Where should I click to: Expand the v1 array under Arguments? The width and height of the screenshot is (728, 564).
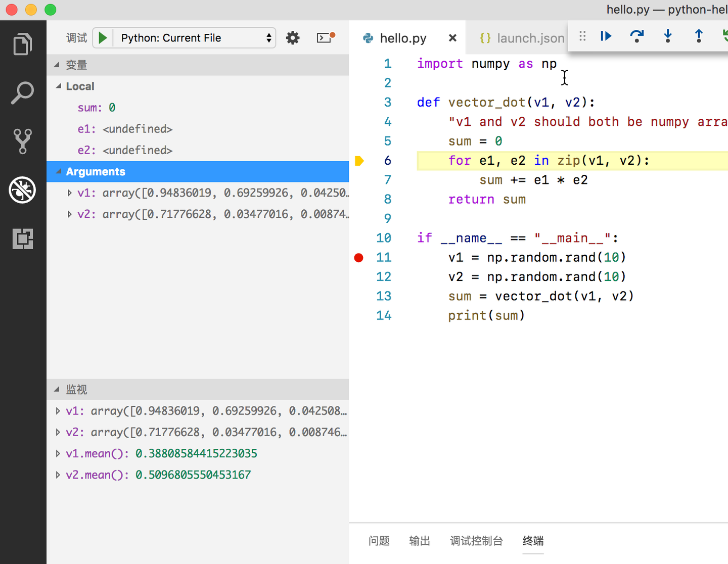point(69,193)
